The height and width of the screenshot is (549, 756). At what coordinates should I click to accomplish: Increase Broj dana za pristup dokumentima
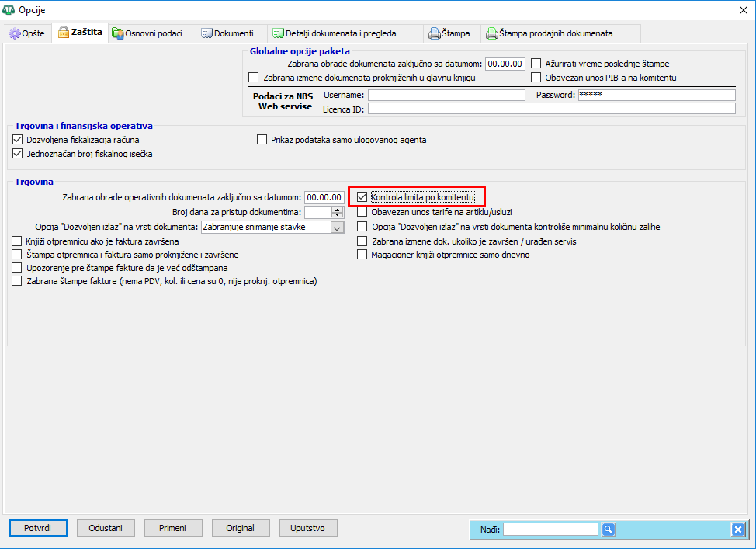tap(338, 210)
